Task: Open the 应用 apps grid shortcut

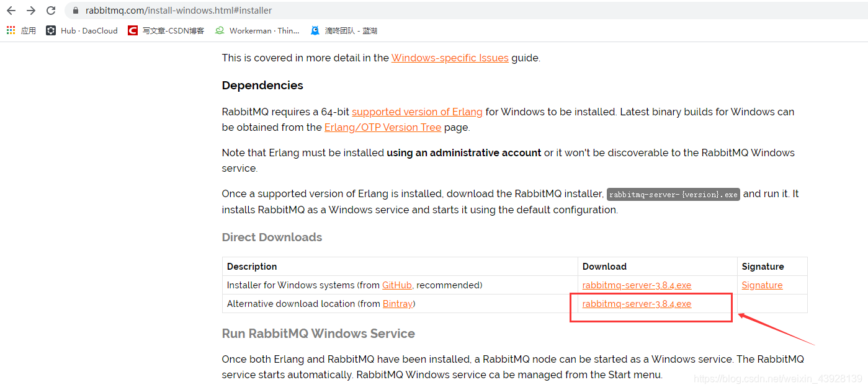Action: tap(10, 30)
